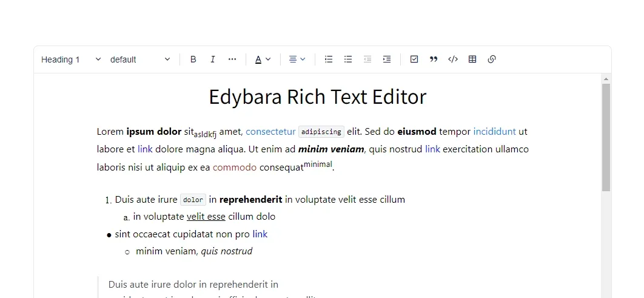
Task: Toggle italic formatting in the toolbar
Action: [x=213, y=59]
